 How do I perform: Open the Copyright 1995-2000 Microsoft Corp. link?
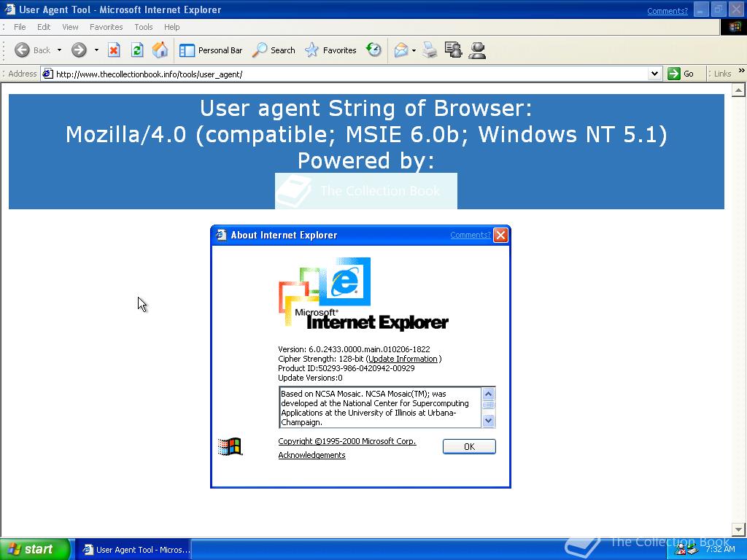[347, 441]
